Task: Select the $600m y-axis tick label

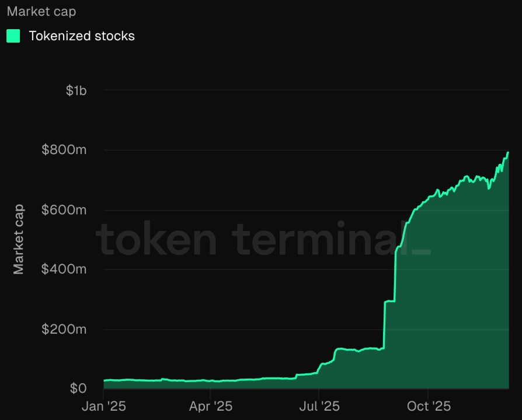Action: [x=64, y=210]
